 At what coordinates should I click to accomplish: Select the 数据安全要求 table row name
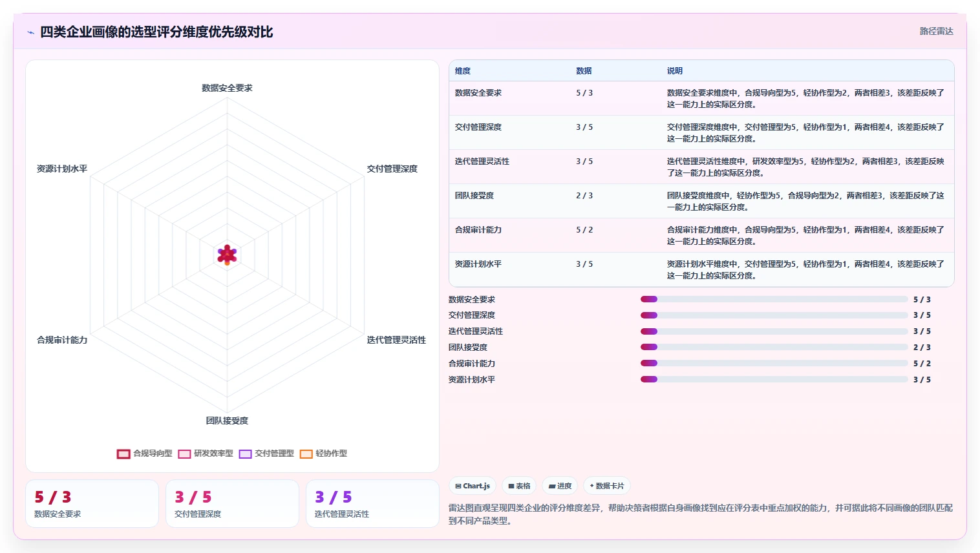(x=478, y=93)
